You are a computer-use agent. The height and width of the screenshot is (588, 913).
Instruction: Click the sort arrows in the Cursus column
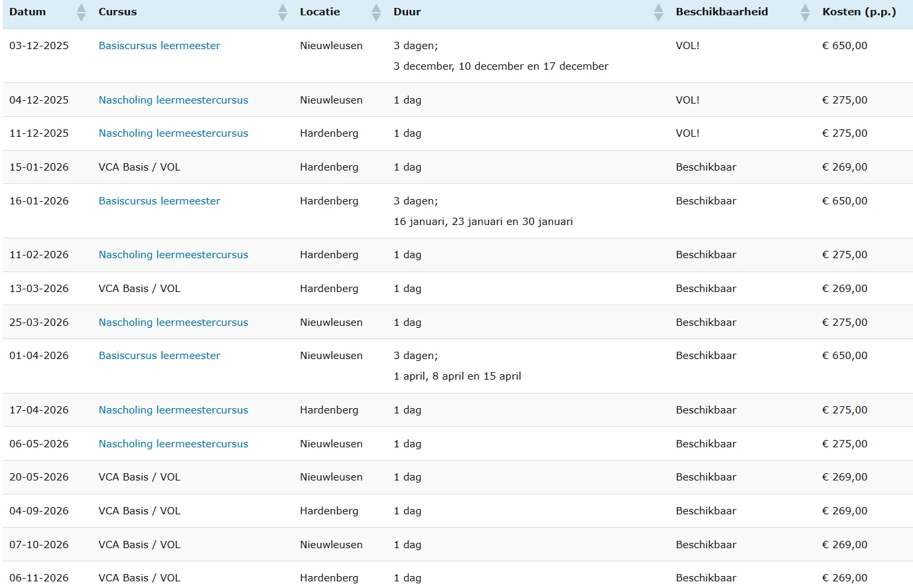tap(283, 12)
